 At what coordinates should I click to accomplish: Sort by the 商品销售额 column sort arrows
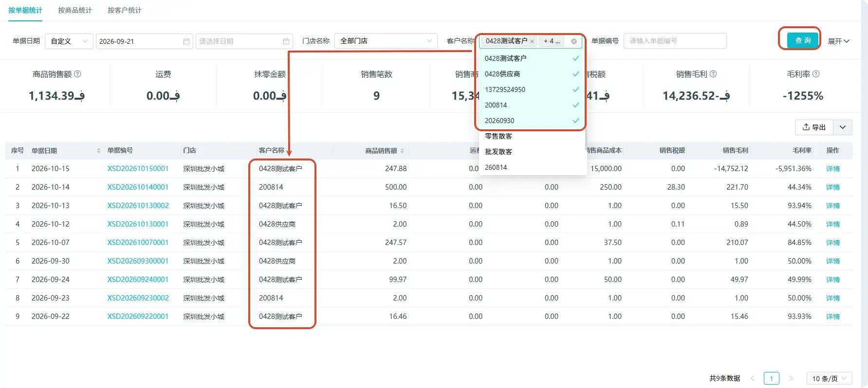click(x=402, y=151)
